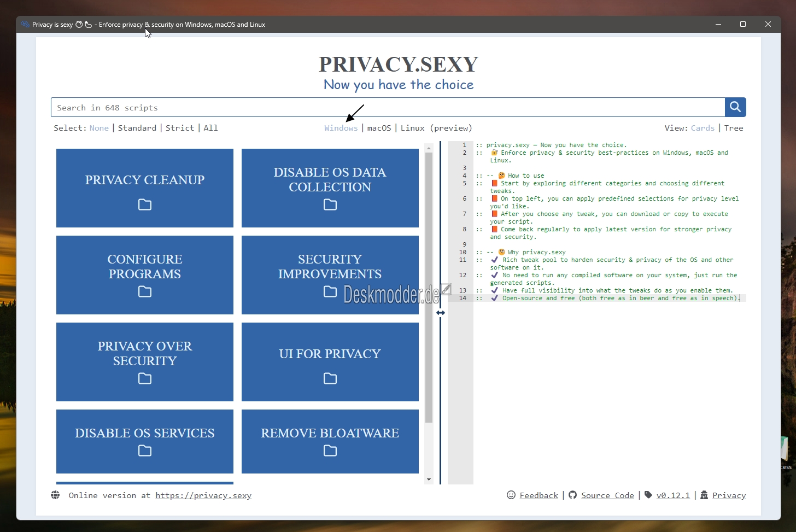Select the Strict preset
The width and height of the screenshot is (796, 532).
click(x=180, y=128)
